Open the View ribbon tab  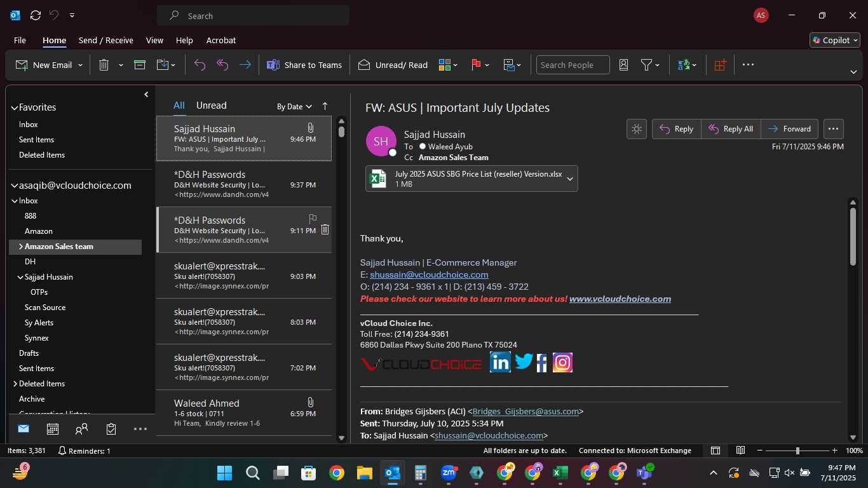(154, 40)
